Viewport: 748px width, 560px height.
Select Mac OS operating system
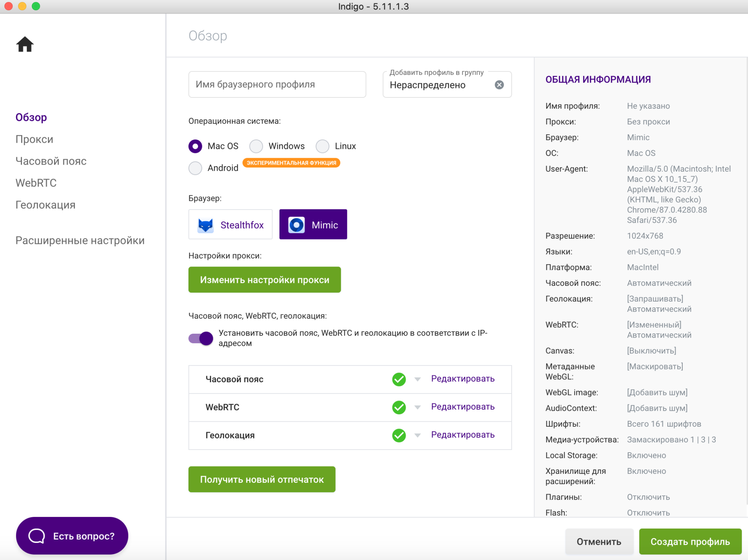pos(195,146)
